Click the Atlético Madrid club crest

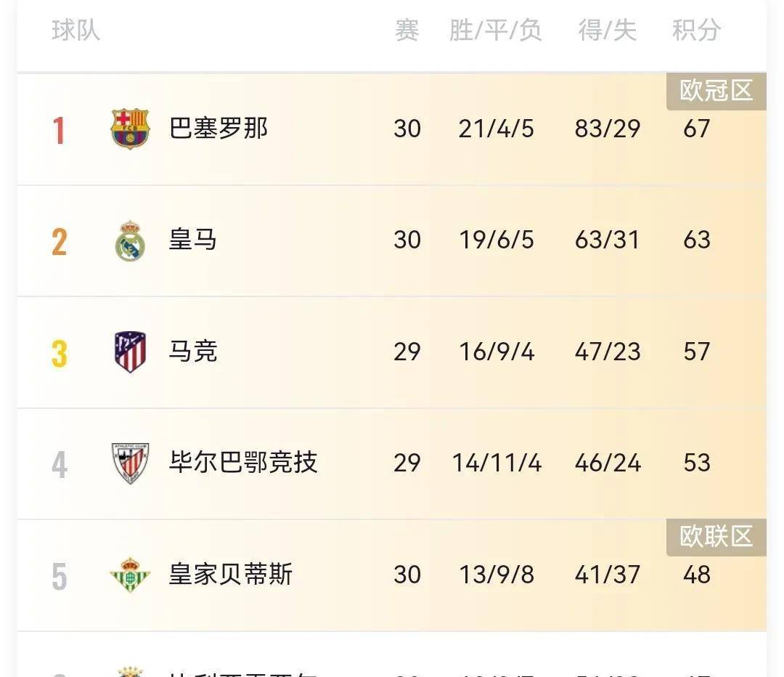click(129, 352)
